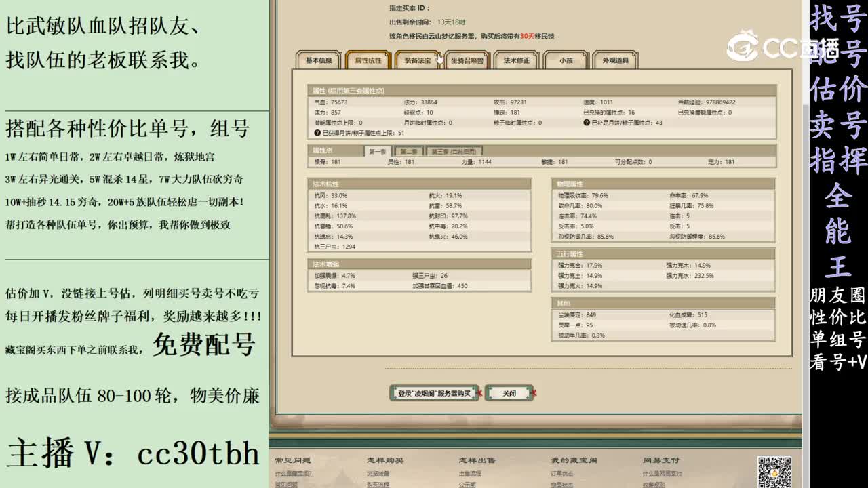Select the 第二套 attribute points set
Viewport: 868px width, 488px height.
(408, 152)
